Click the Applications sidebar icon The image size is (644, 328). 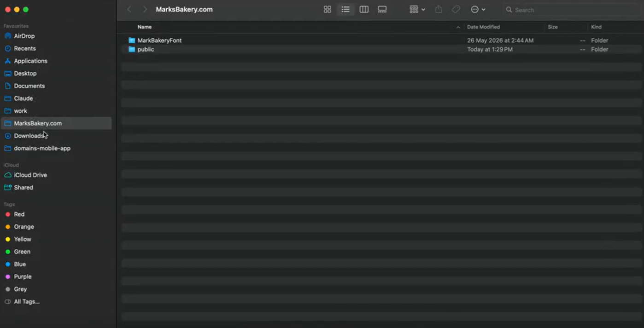click(x=8, y=61)
